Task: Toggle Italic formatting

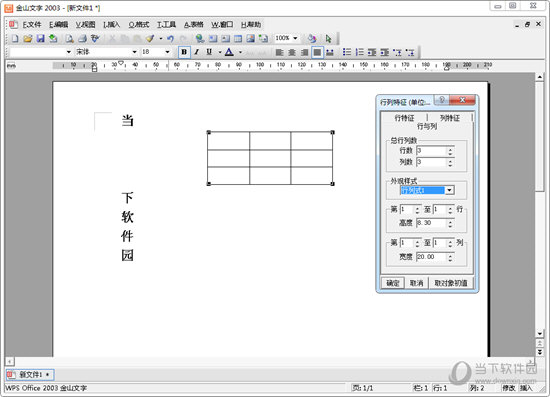Action: (x=197, y=52)
